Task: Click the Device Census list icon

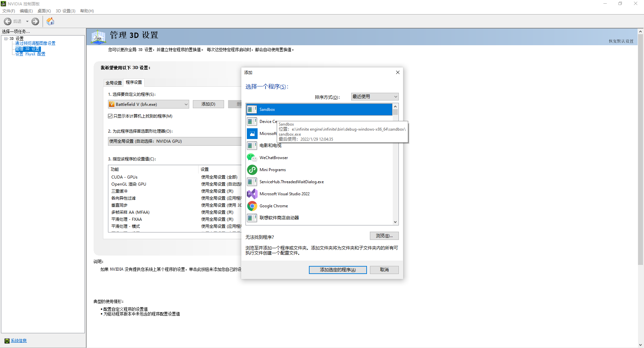Action: (x=252, y=122)
